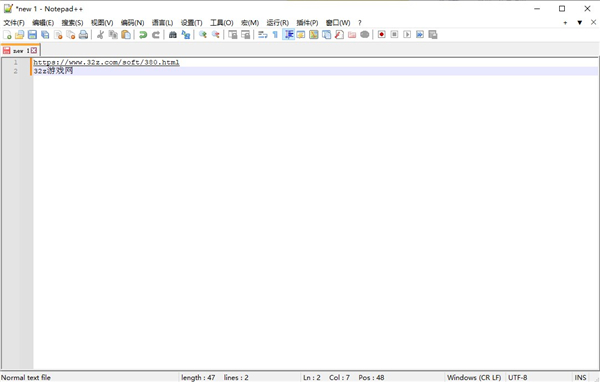Open the 工具(O) menu

222,23
